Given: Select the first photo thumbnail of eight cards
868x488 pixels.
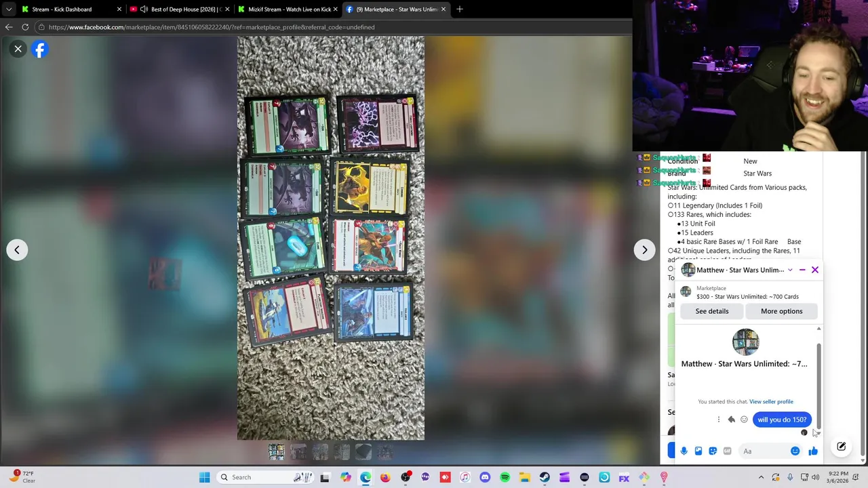Looking at the screenshot, I should tap(276, 452).
